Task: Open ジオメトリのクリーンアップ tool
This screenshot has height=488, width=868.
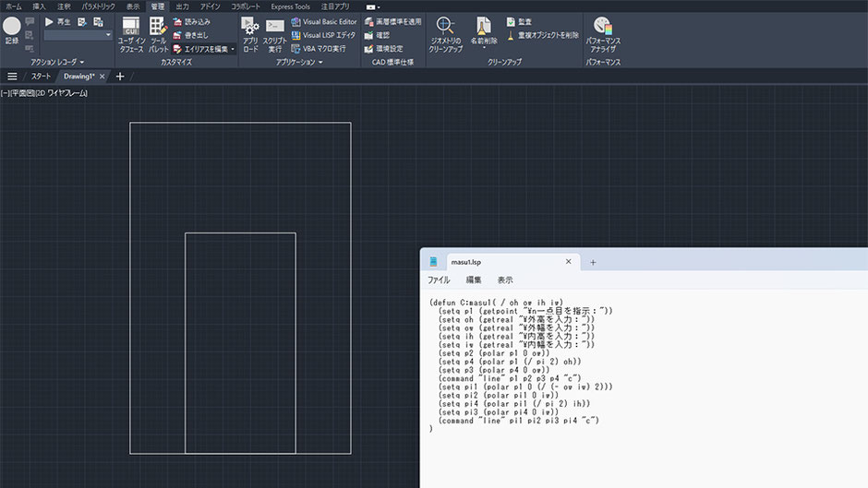Action: 445,35
